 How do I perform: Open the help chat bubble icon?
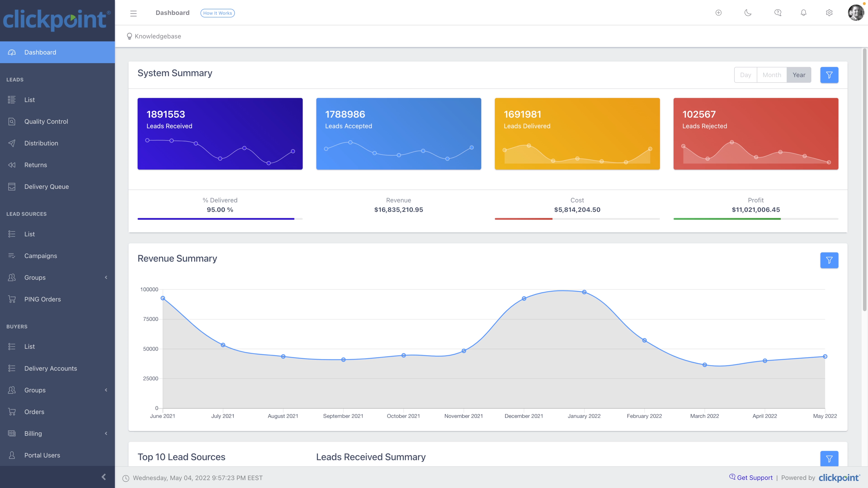778,13
